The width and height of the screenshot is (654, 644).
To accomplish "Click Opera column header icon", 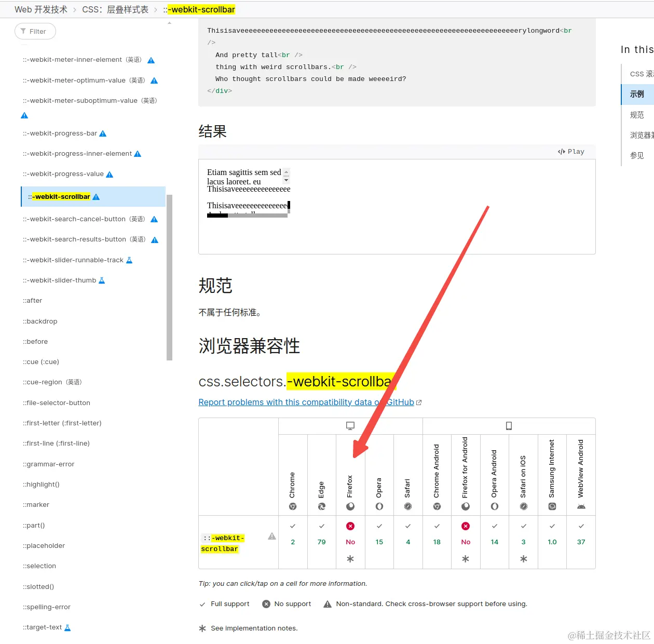I will pos(379,506).
